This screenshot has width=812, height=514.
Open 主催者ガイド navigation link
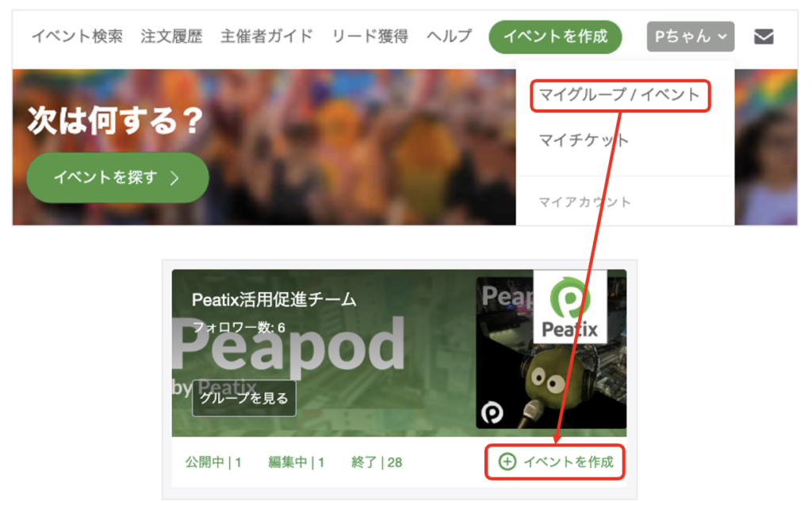[x=266, y=36]
